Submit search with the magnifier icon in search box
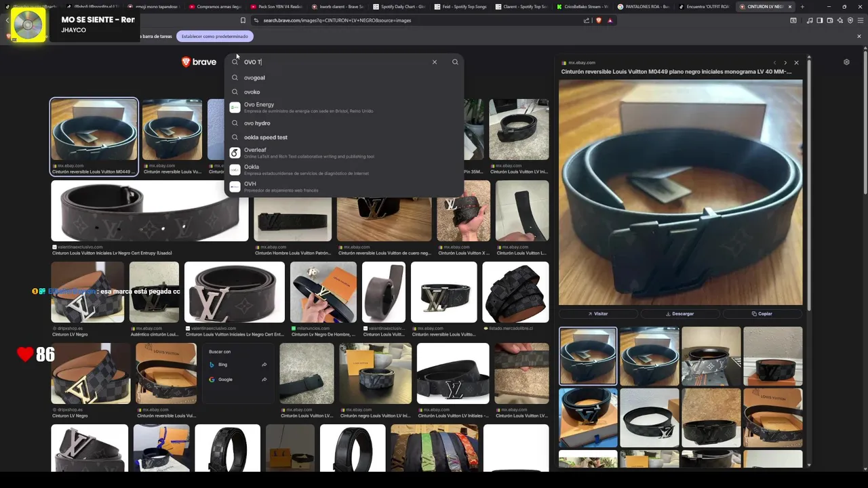This screenshot has width=868, height=488. pos(455,62)
